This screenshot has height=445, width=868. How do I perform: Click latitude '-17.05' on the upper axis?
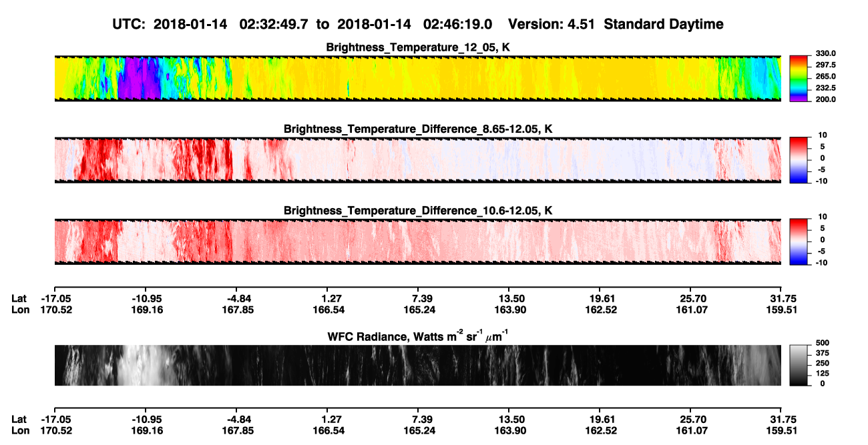point(55,298)
